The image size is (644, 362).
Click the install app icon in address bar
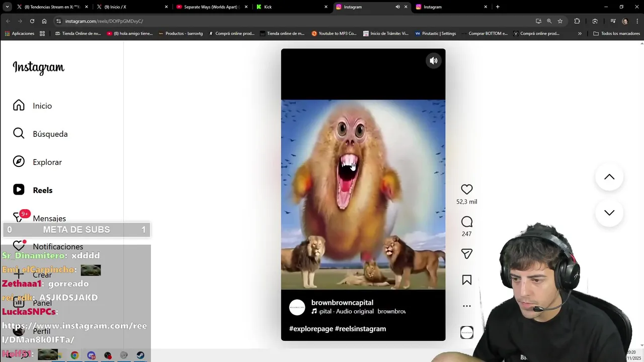click(x=538, y=21)
